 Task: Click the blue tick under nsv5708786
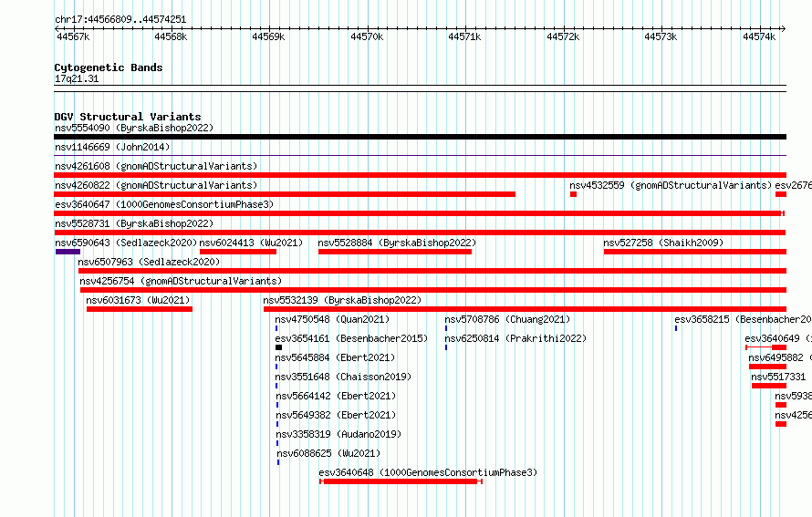tap(446, 328)
